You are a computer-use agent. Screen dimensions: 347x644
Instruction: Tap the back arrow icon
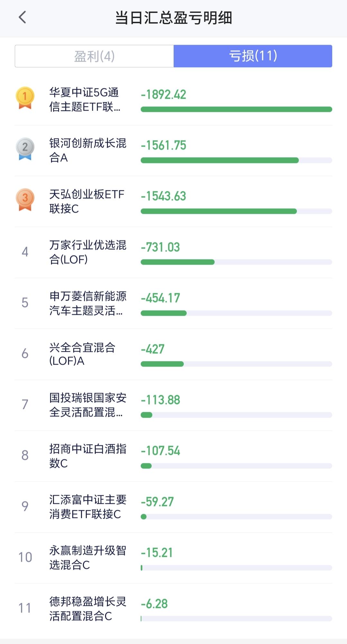pyautogui.click(x=22, y=17)
